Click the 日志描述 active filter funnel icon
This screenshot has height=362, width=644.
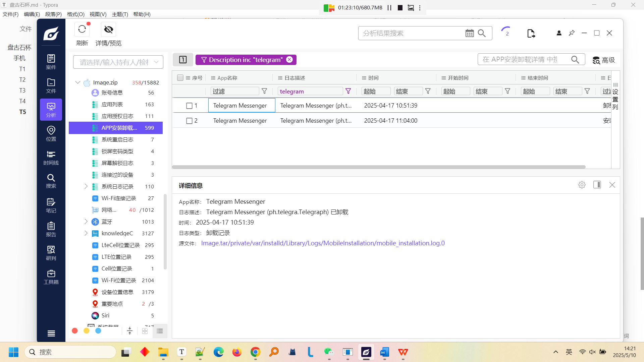point(348,91)
